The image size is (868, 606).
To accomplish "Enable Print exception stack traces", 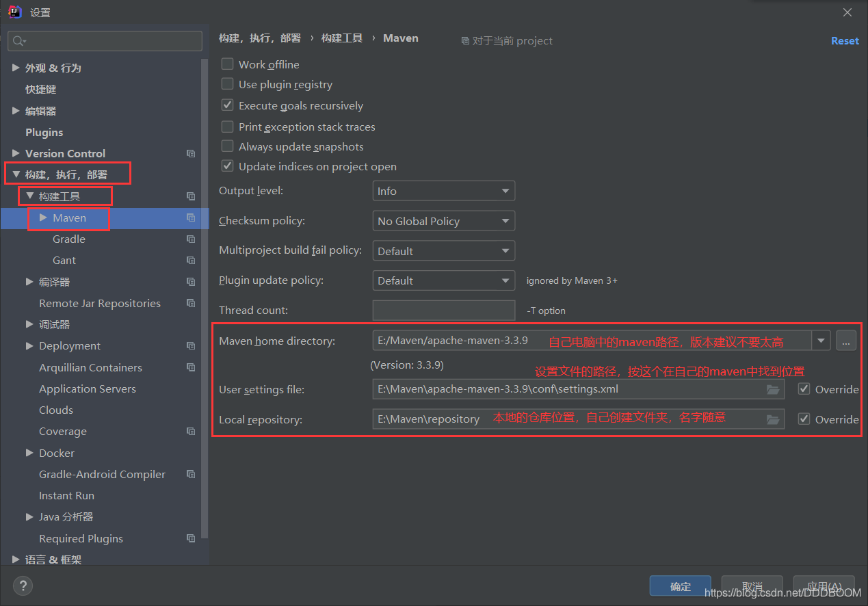I will click(227, 127).
